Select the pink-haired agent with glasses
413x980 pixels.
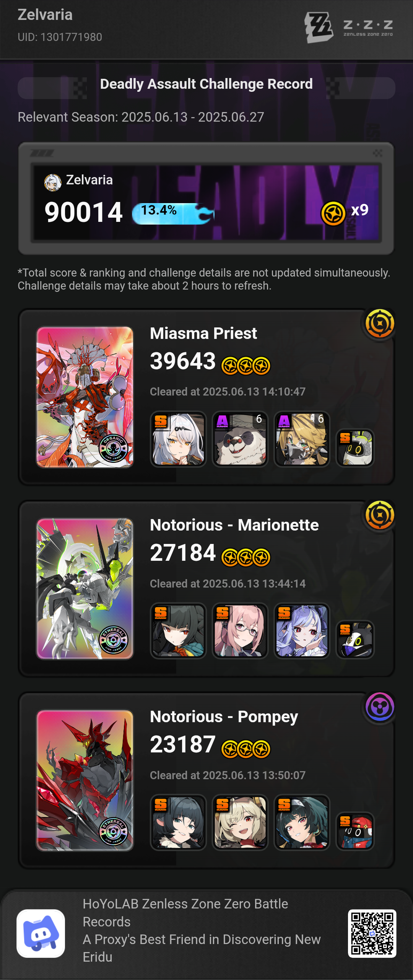(x=240, y=630)
